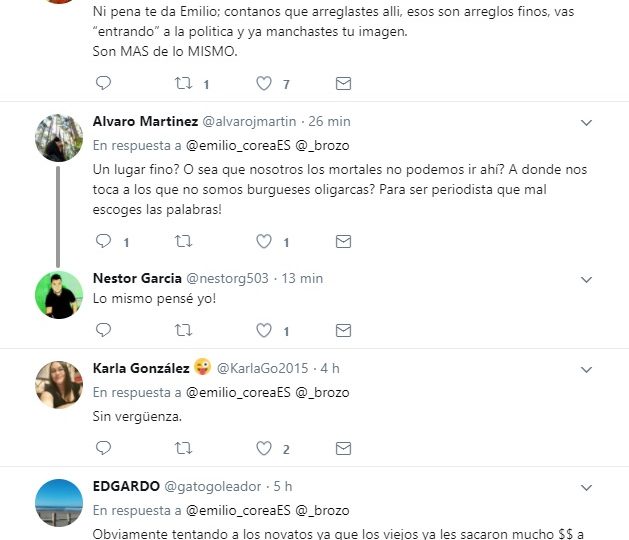View Karla González's profile picture
Viewport: 629px width, 540px height.
[59, 385]
